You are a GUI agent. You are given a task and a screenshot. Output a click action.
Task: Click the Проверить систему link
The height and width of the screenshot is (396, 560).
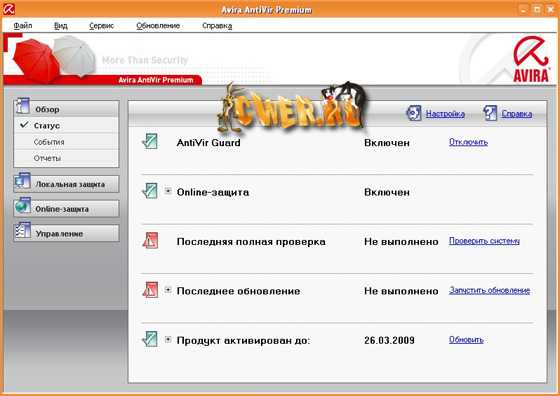point(484,241)
